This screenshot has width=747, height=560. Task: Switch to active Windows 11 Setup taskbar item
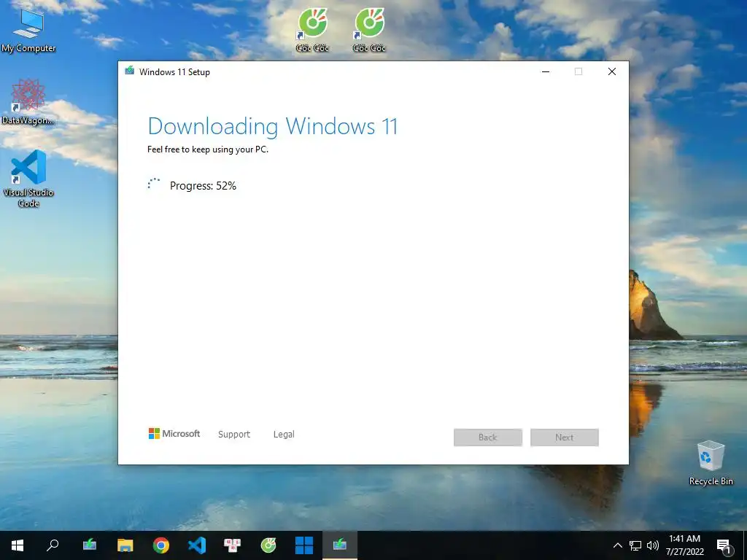(340, 545)
